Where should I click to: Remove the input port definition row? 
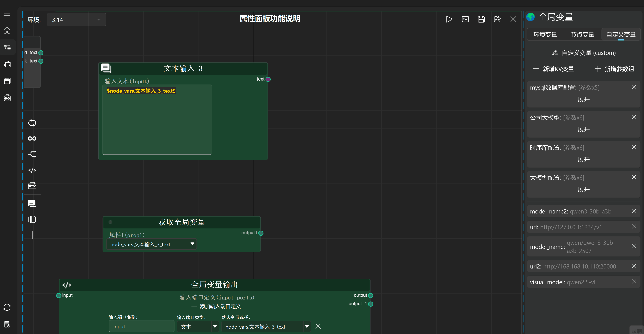click(318, 326)
